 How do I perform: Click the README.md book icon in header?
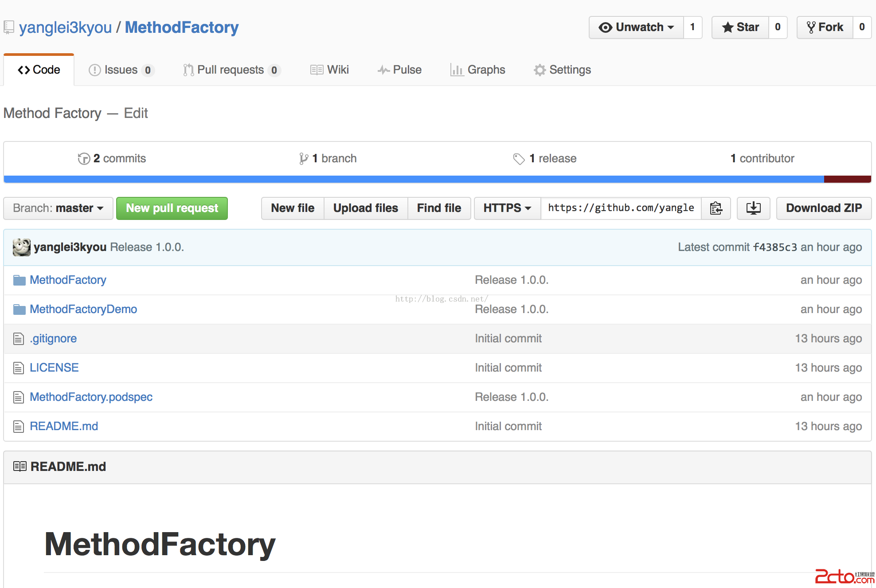point(20,466)
